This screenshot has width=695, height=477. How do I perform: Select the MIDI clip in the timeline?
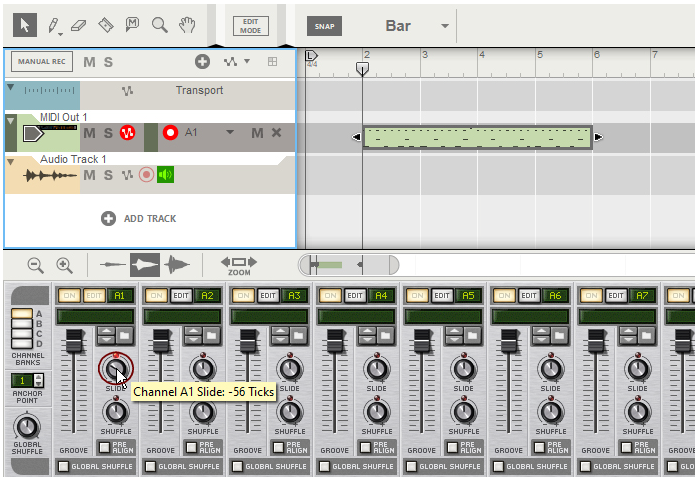coord(476,137)
